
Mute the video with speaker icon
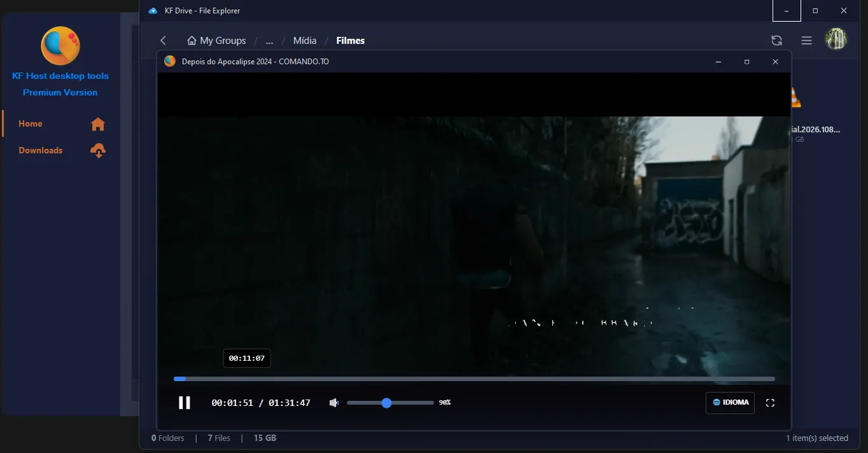[x=334, y=403]
